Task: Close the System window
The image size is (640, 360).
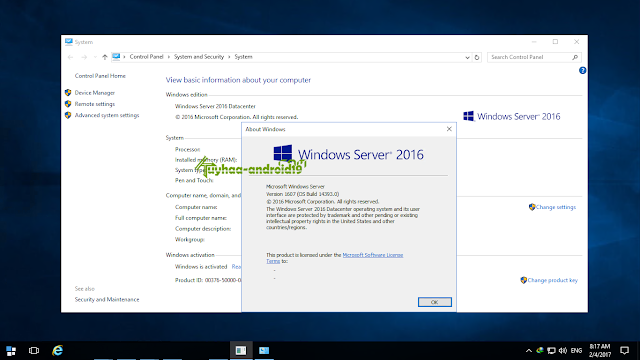Action: (576, 42)
